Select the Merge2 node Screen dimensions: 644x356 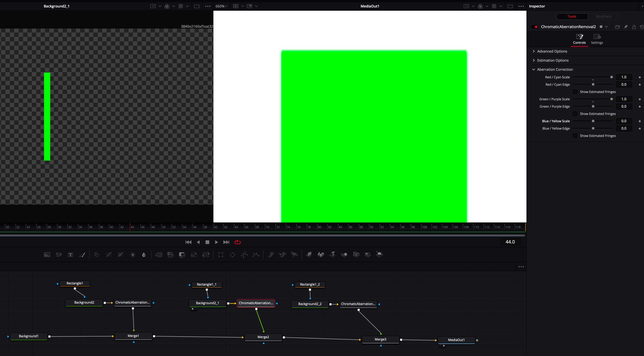coord(263,337)
